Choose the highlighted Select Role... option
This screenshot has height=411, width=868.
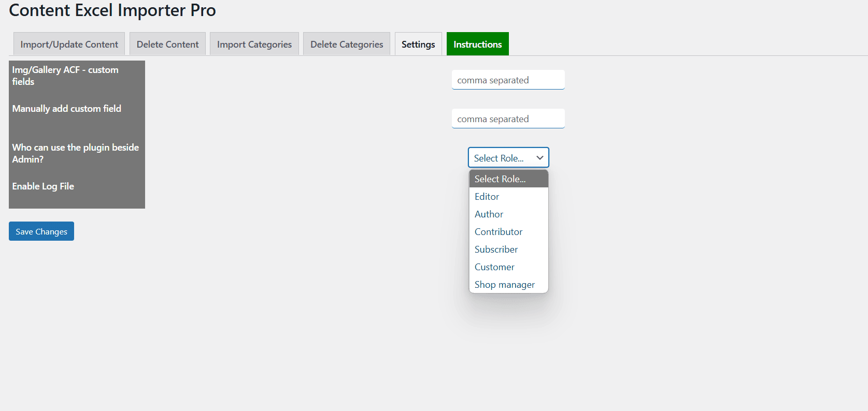[509, 179]
